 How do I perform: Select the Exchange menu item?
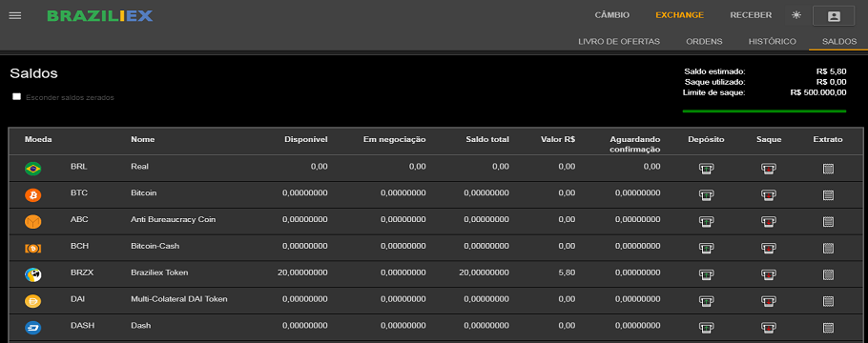pos(679,15)
